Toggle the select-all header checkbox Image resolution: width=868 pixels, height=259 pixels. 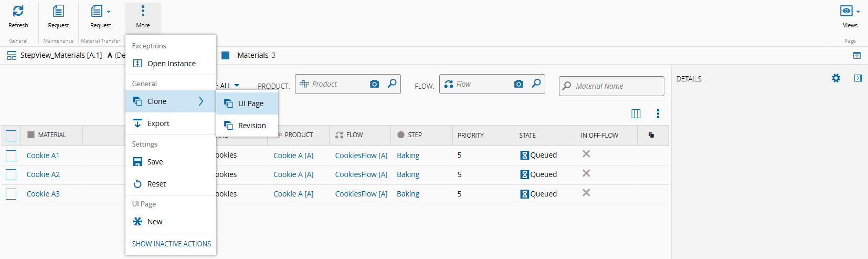tap(11, 136)
